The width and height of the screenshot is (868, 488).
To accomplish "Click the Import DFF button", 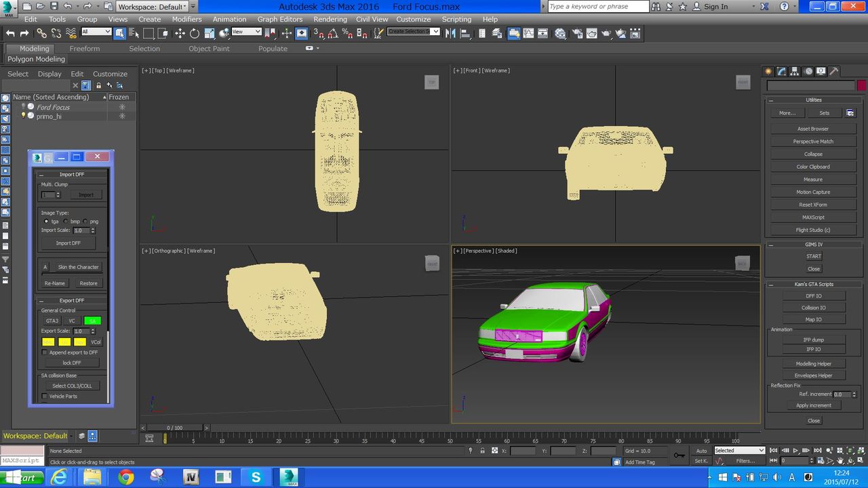I will click(68, 243).
